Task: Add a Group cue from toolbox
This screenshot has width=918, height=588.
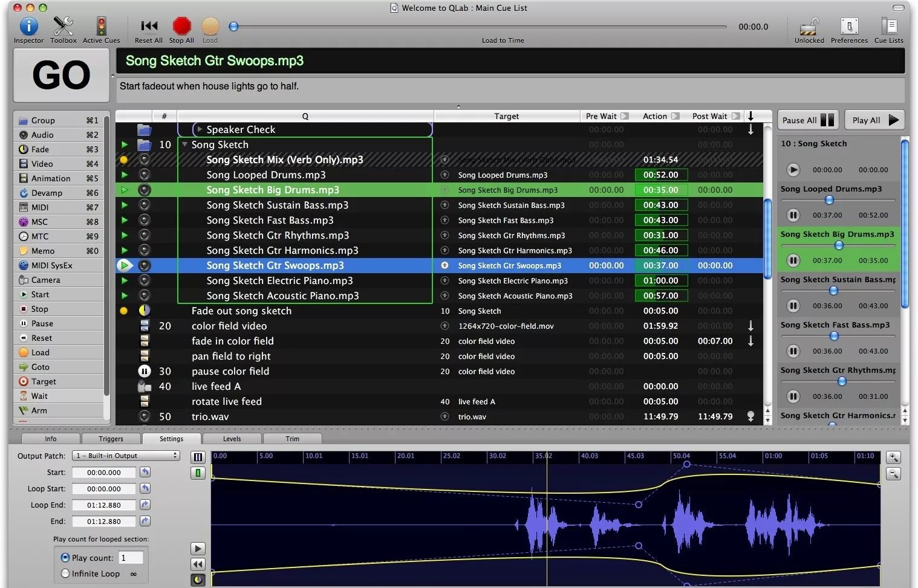Action: coord(59,120)
